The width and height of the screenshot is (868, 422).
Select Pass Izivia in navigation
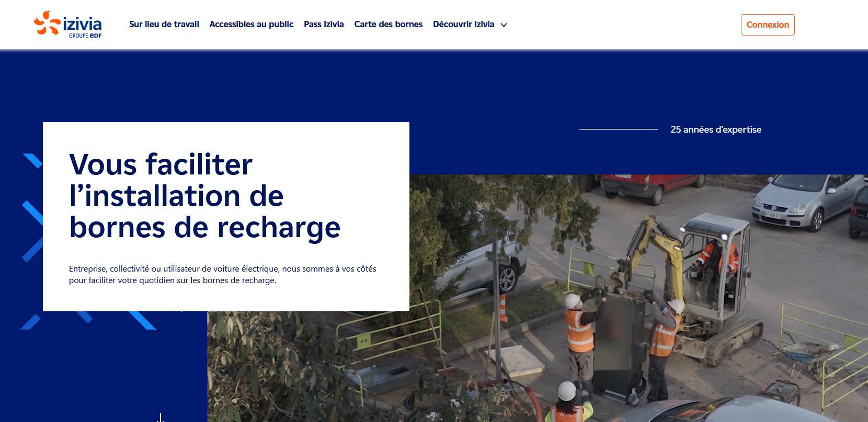point(324,25)
